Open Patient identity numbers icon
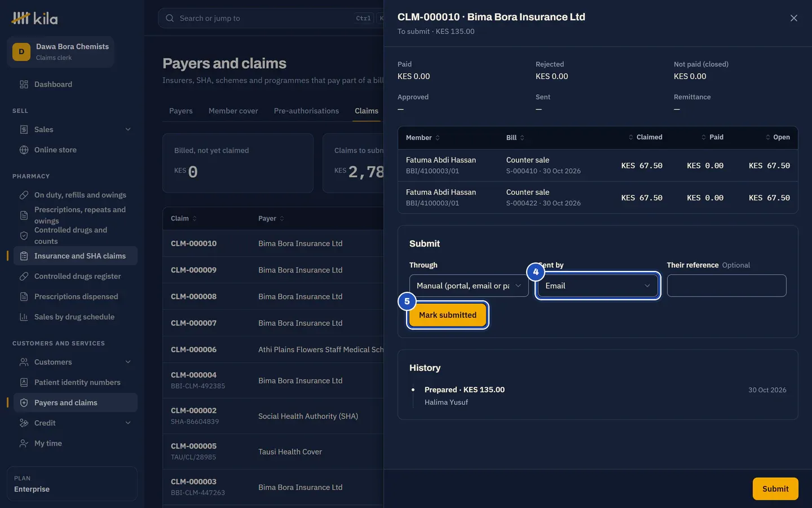The width and height of the screenshot is (812, 508). pyautogui.click(x=24, y=383)
